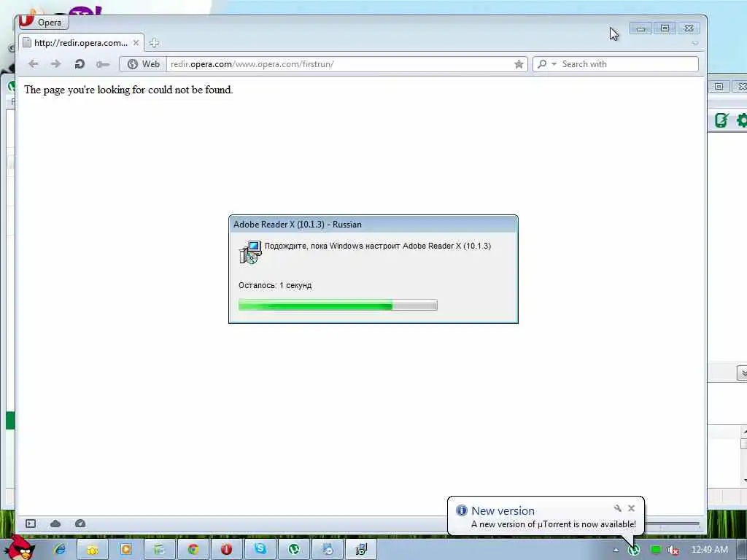Select the redir.opera.com tab
This screenshot has height=560, width=747.
(x=81, y=43)
